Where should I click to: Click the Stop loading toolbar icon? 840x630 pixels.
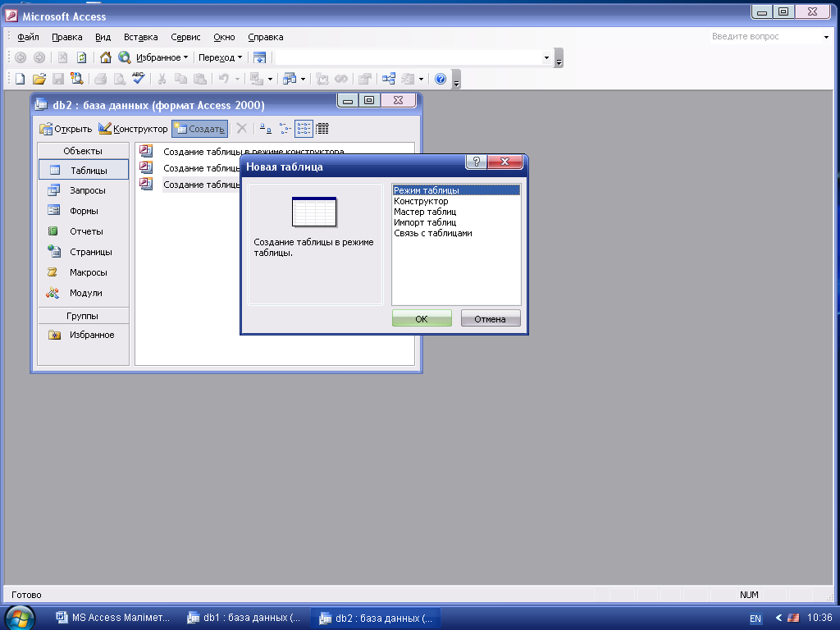pyautogui.click(x=62, y=57)
